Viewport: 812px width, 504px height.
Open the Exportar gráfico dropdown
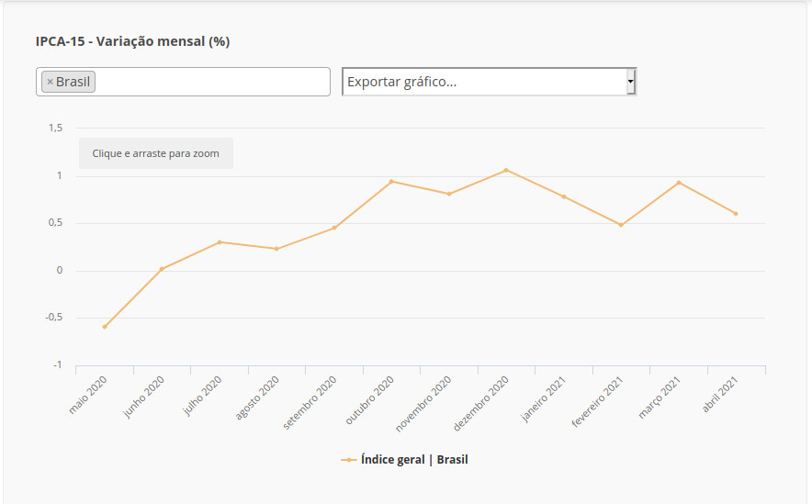(x=483, y=82)
